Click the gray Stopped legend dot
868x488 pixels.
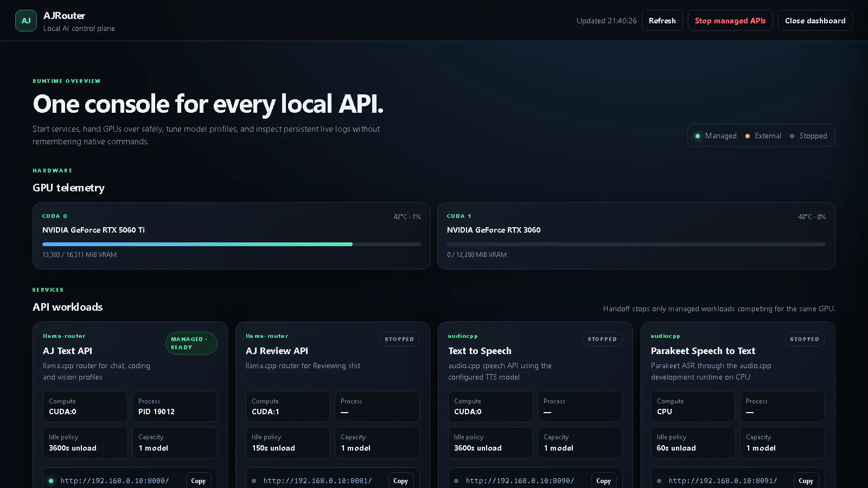pos(792,136)
